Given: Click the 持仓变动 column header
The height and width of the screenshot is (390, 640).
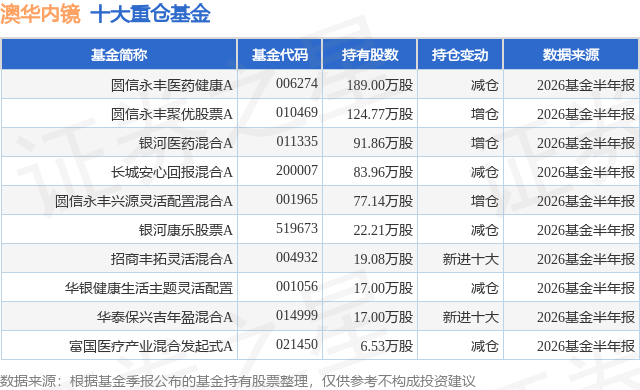Looking at the screenshot, I should click(x=460, y=55).
